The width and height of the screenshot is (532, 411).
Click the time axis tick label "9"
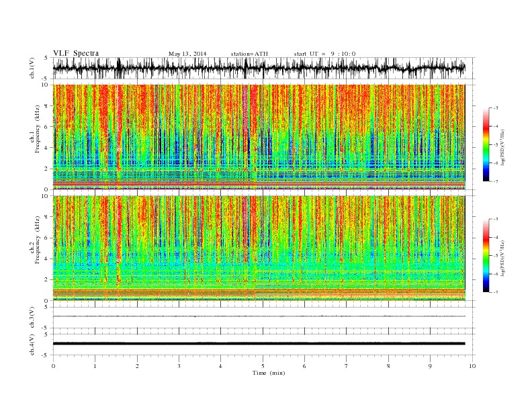[x=430, y=366]
